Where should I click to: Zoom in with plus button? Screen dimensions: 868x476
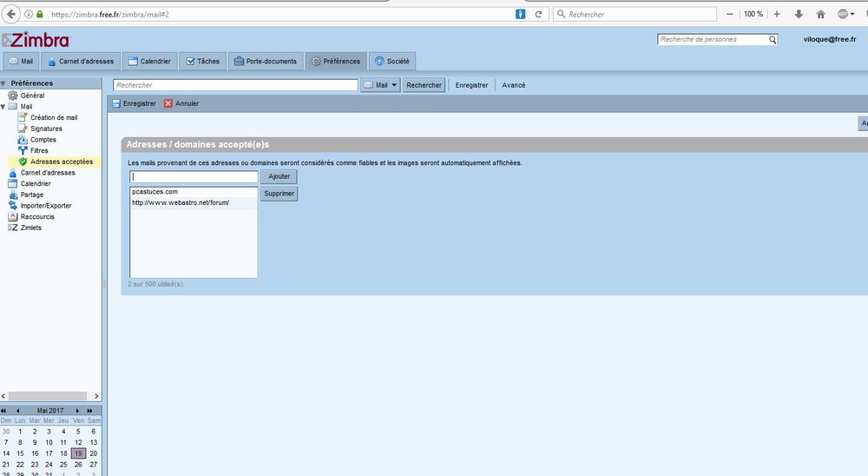coord(777,14)
